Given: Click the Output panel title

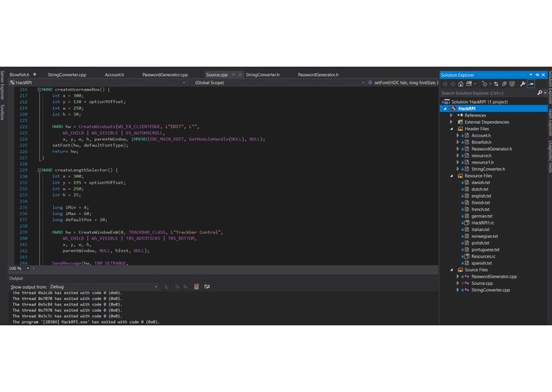Looking at the screenshot, I should [x=16, y=279].
